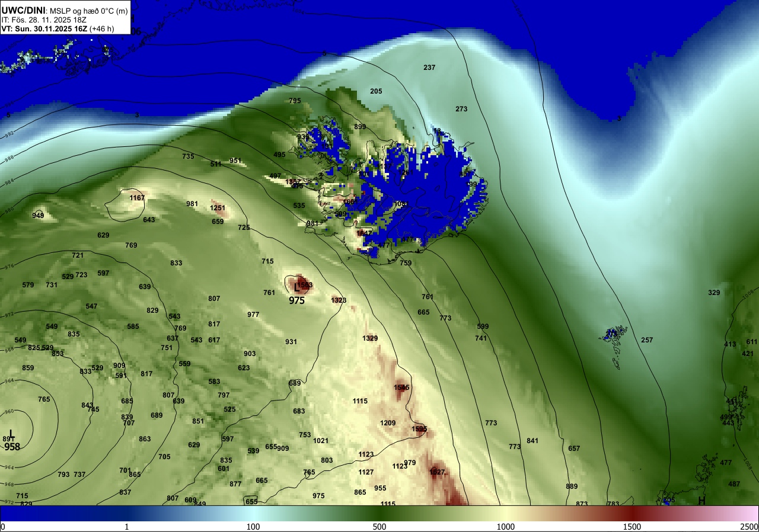Click the 977 height value
The image size is (759, 532).
tap(253, 315)
